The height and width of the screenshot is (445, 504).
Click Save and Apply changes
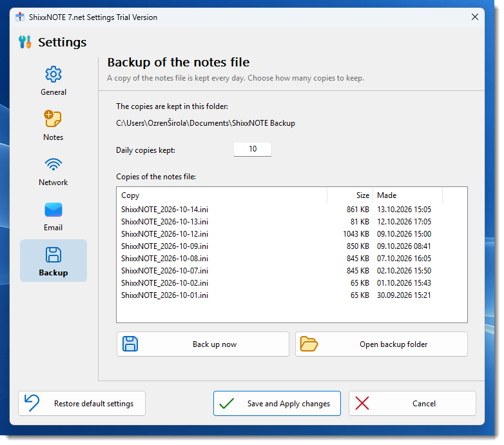click(277, 403)
